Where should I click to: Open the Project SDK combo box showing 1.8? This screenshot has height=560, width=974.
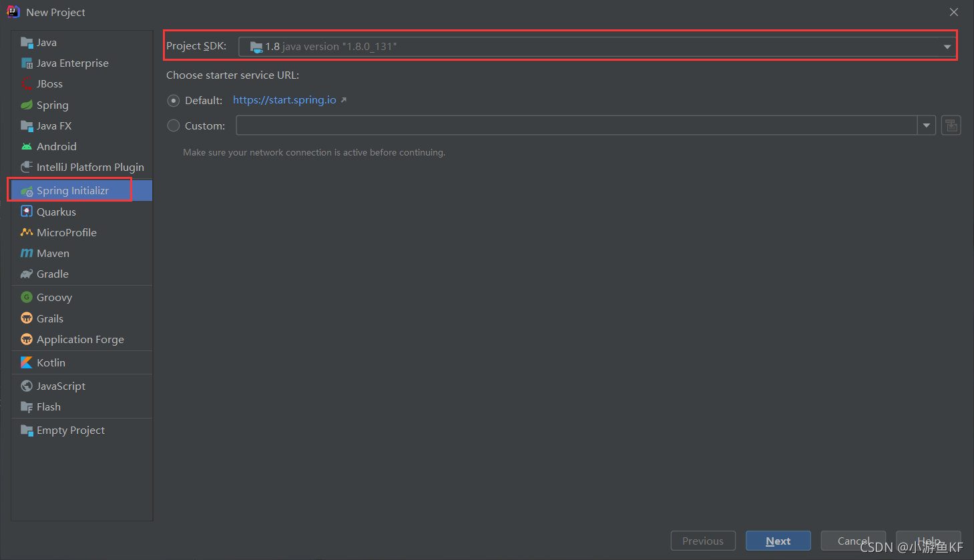click(x=597, y=47)
